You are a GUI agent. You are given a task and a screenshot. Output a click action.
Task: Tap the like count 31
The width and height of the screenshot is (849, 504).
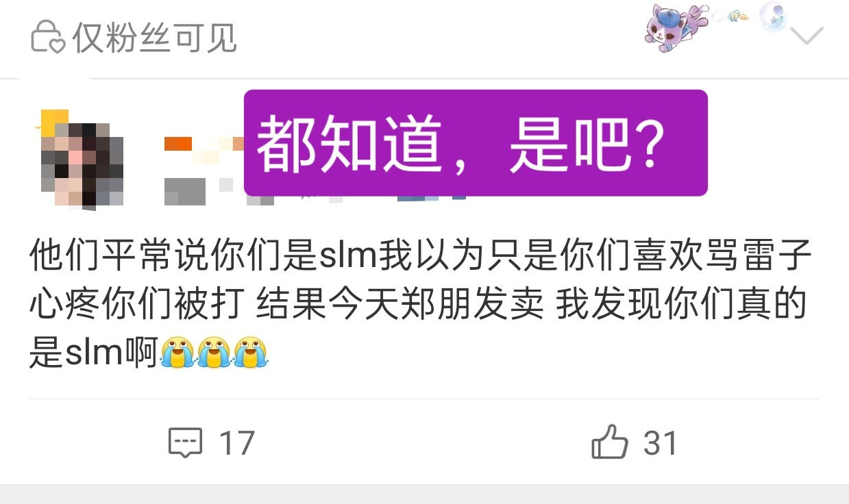coord(661,443)
